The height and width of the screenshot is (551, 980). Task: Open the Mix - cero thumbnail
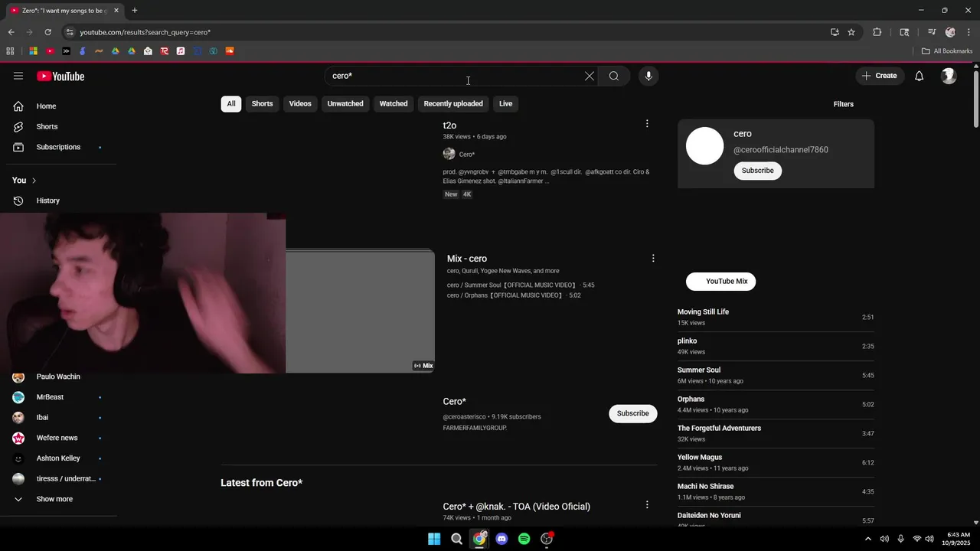click(360, 311)
